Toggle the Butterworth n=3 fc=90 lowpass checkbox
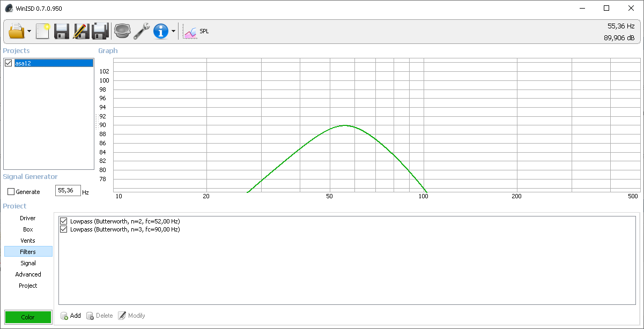644x329 pixels. [x=64, y=229]
